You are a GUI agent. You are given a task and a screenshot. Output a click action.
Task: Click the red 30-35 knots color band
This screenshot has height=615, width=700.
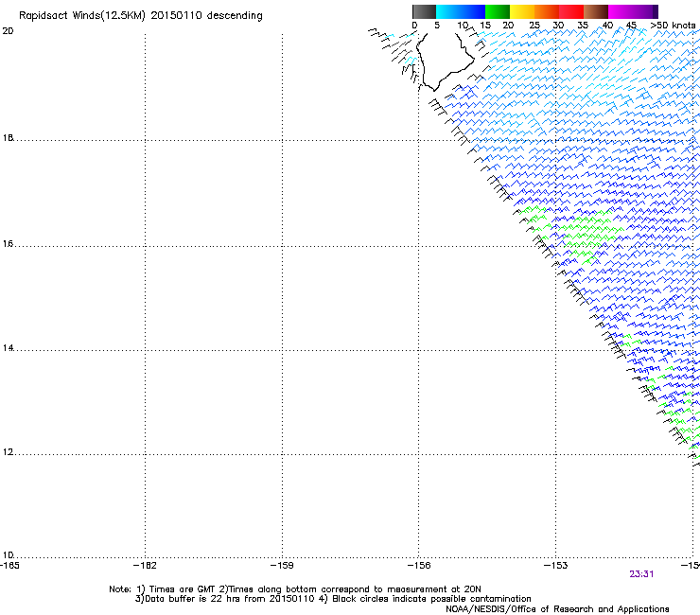coord(571,11)
